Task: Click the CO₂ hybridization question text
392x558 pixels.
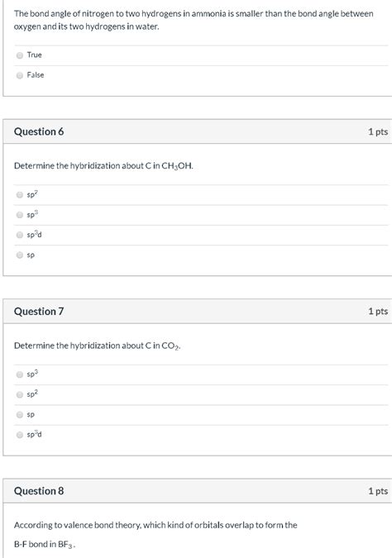Action: (98, 346)
